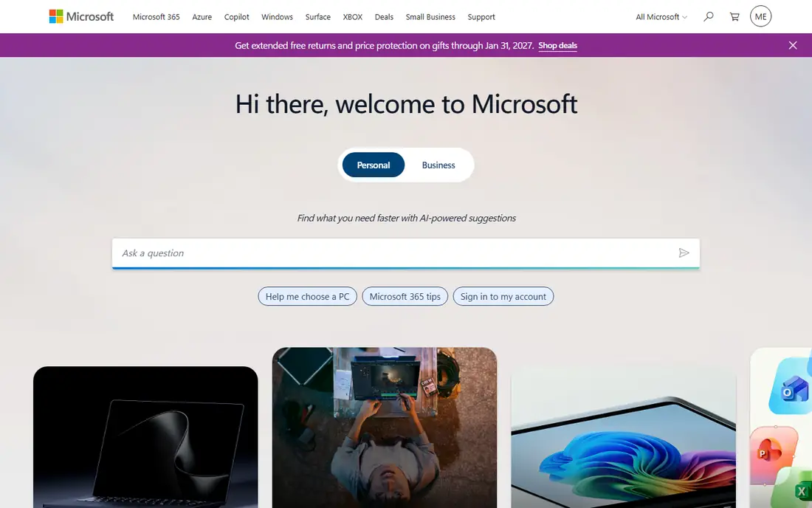This screenshot has width=812, height=508.
Task: Open the ME account avatar
Action: click(x=760, y=16)
